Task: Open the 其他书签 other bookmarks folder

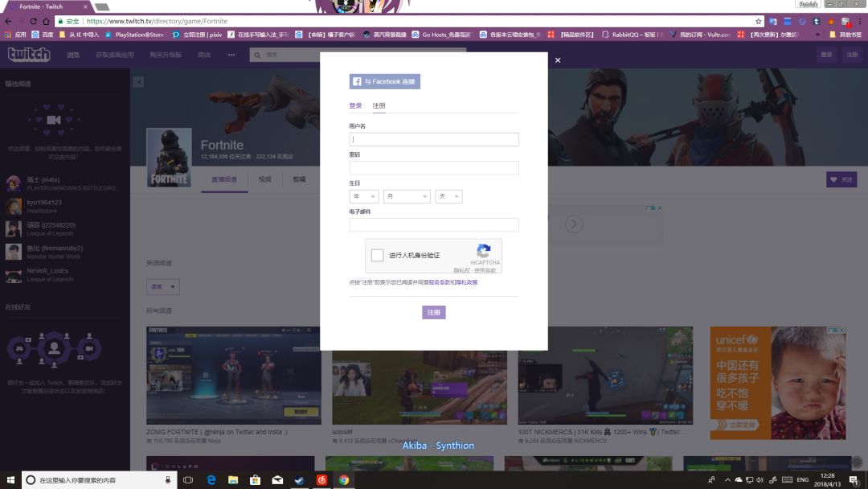Action: 845,35
